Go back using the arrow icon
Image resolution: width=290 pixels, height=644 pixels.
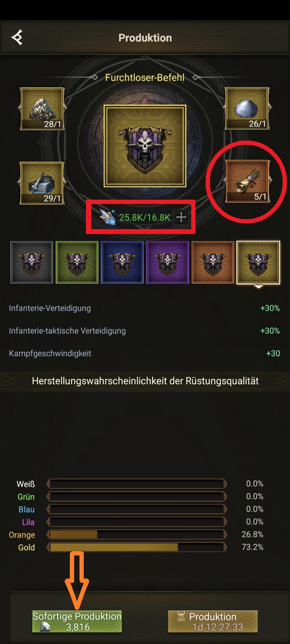(17, 38)
